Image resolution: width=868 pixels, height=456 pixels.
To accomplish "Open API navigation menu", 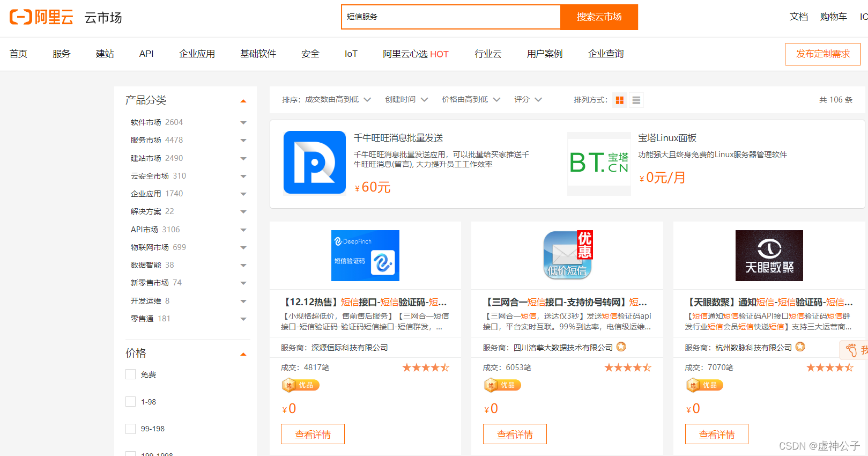I will coord(146,54).
